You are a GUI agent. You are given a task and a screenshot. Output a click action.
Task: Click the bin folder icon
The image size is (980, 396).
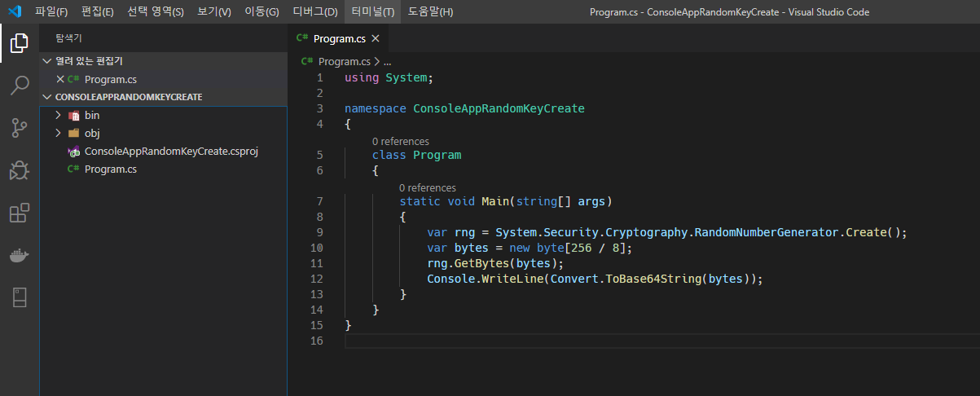[x=74, y=116]
